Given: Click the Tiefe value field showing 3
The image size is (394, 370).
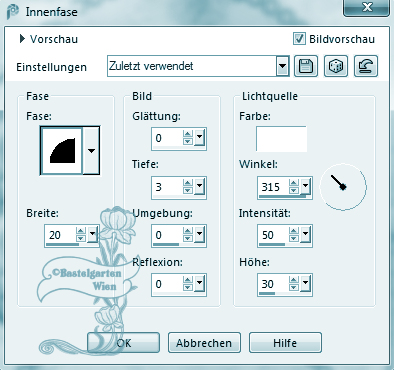Looking at the screenshot, I should 167,187.
